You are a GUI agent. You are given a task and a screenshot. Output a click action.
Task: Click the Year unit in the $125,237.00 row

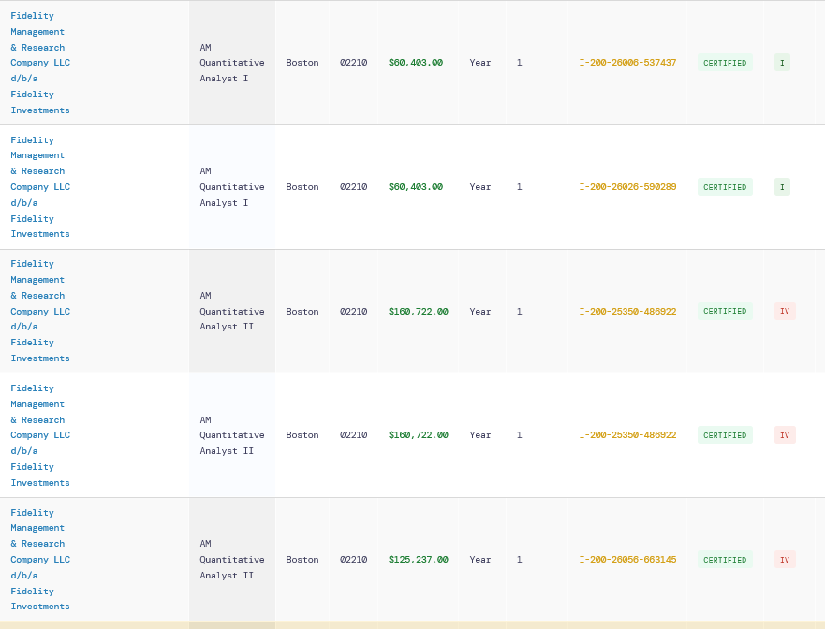pos(480,560)
